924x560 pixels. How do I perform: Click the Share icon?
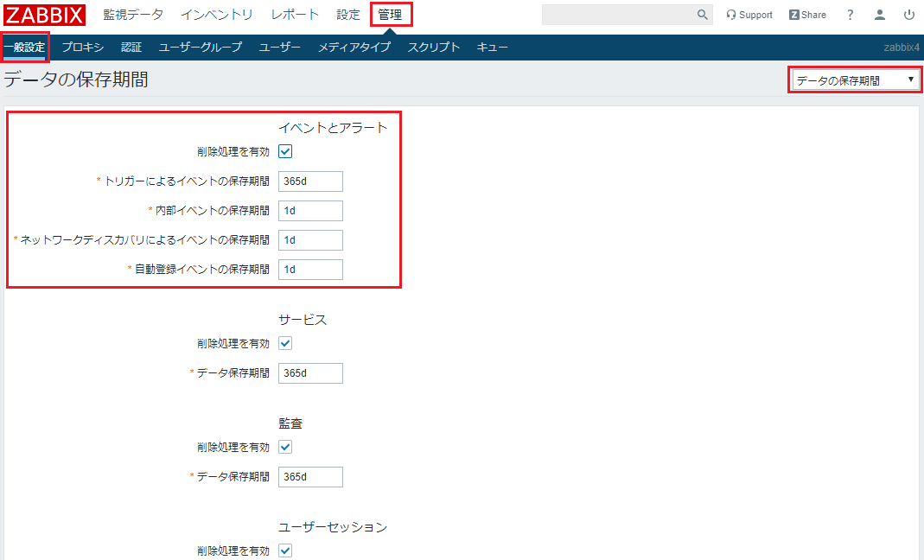(806, 14)
